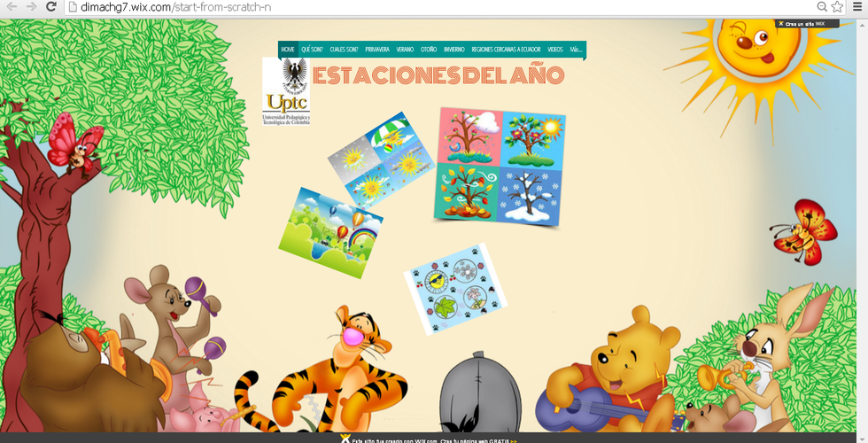
Task: Open the rainbow balloons landscape image
Action: [x=330, y=232]
